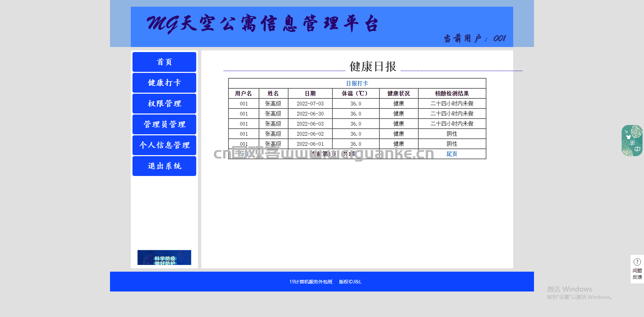644x317 pixels.
Task: Open the skin shirt icon on input toolbar
Action: [x=629, y=137]
